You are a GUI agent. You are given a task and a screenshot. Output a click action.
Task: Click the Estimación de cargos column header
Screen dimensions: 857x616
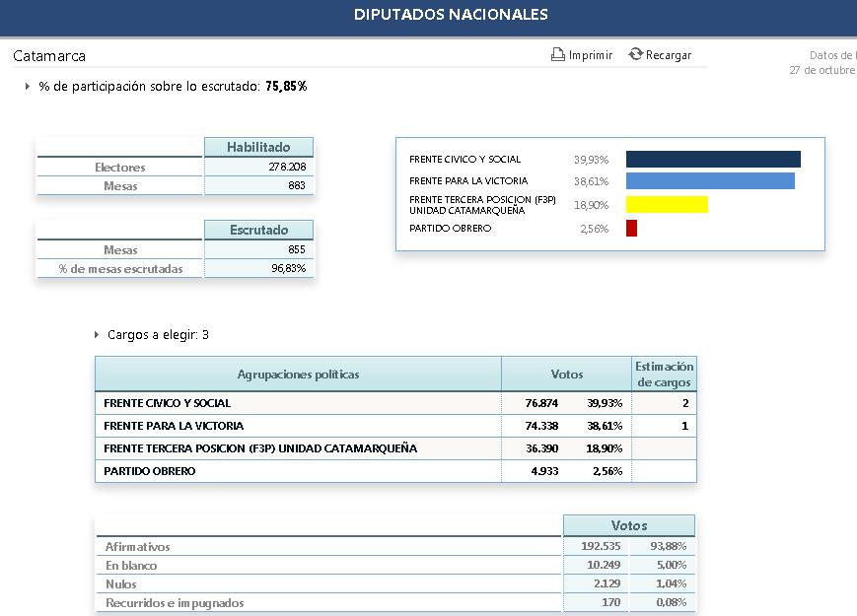[x=664, y=375]
